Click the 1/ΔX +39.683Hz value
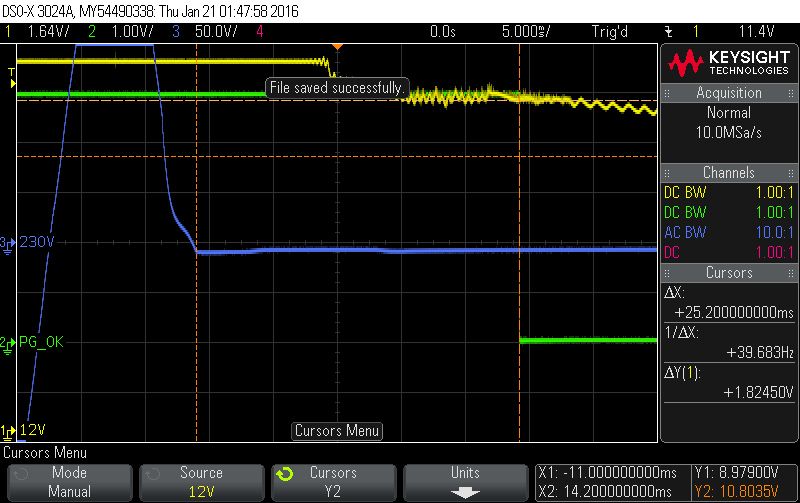 click(760, 353)
